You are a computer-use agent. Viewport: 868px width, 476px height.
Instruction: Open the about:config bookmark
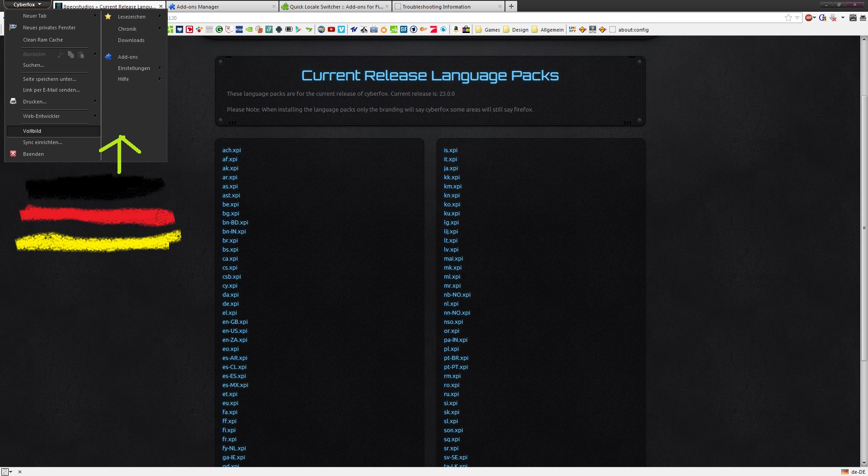tap(629, 30)
